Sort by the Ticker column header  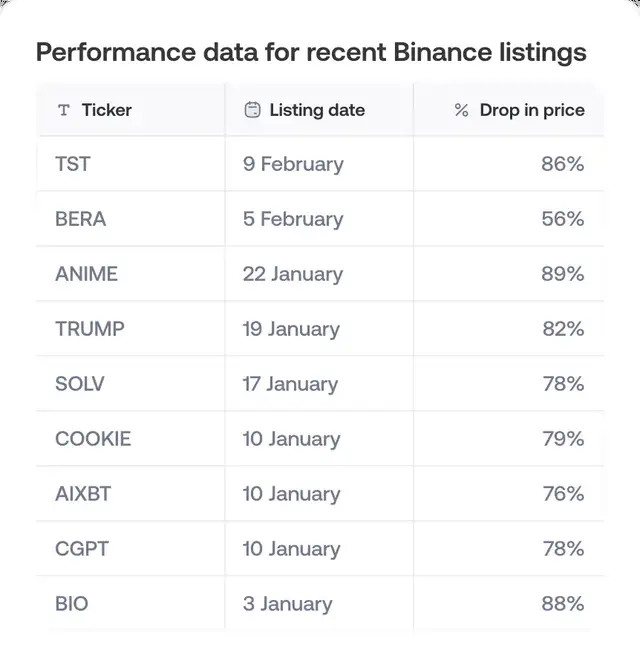pos(106,110)
